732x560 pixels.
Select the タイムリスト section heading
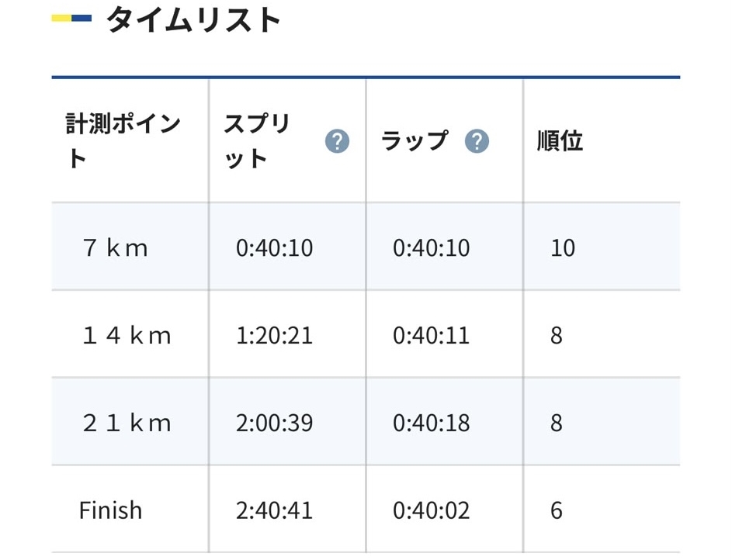tap(194, 20)
